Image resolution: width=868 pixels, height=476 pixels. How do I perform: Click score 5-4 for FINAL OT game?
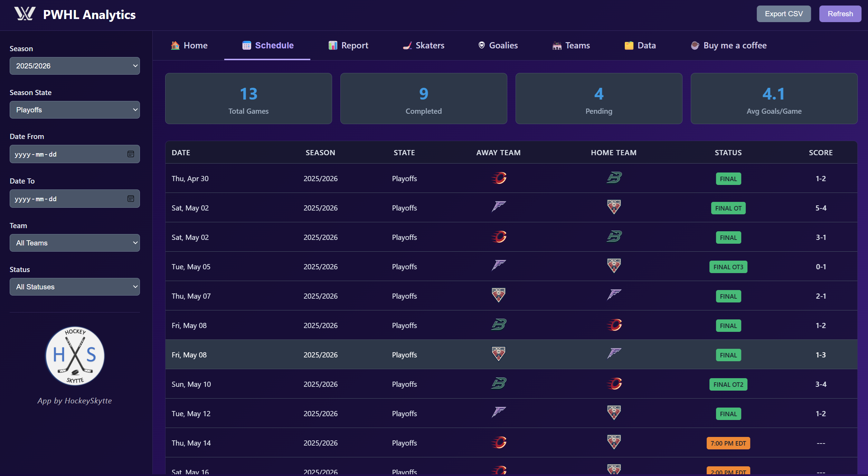pyautogui.click(x=821, y=208)
